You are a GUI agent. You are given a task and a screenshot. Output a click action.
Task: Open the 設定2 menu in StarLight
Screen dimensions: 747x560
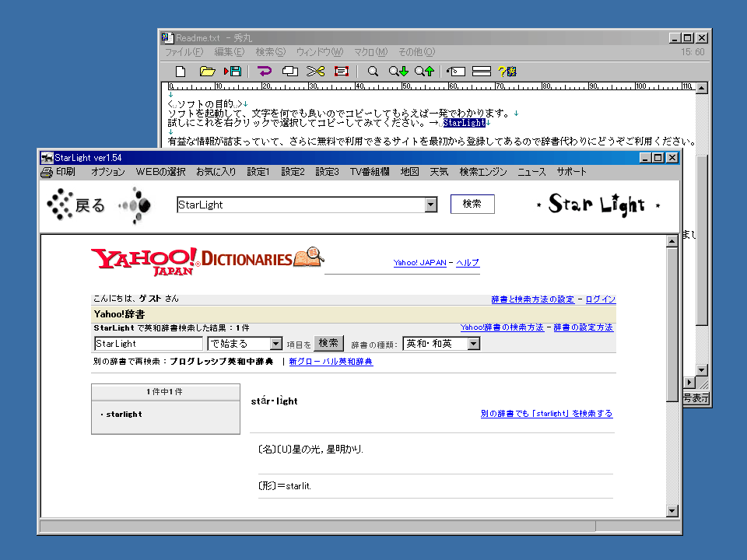coord(293,172)
